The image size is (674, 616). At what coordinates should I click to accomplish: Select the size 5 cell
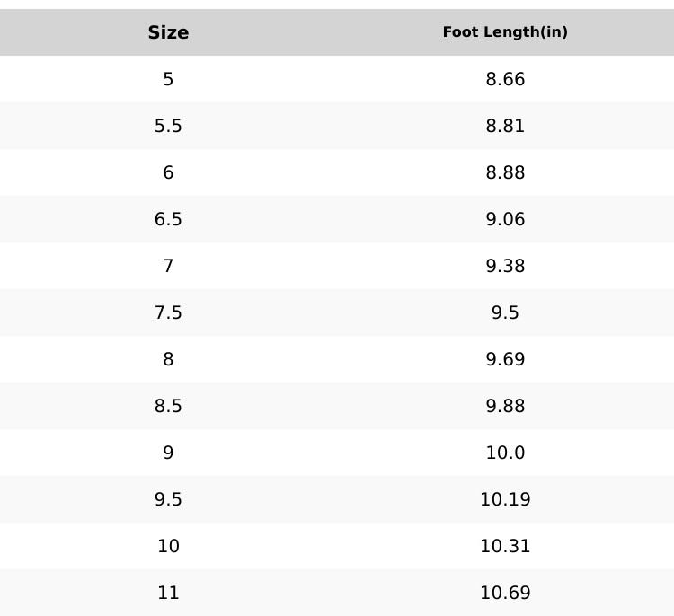point(168,79)
